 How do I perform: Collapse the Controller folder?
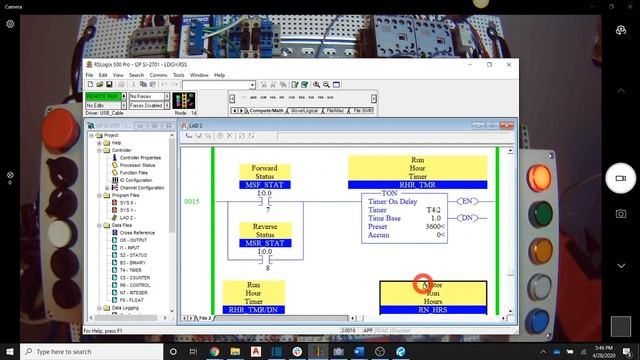[x=99, y=150]
